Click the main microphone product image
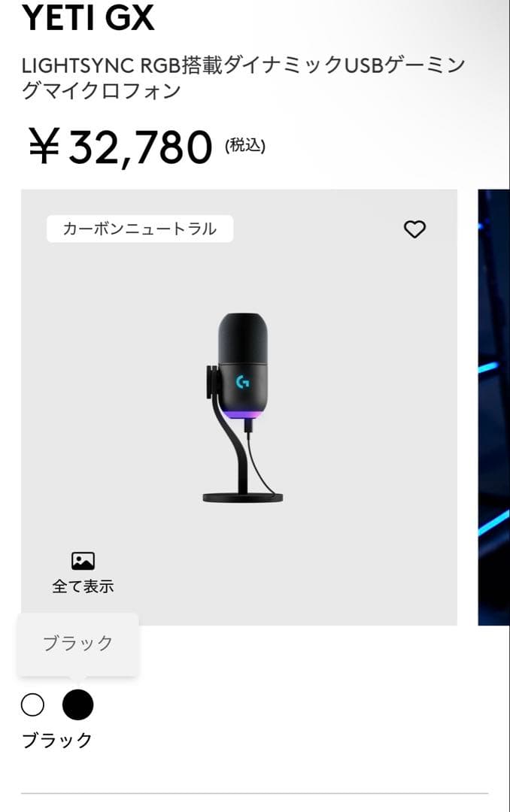Viewport: 510px width, 812px height. click(241, 406)
